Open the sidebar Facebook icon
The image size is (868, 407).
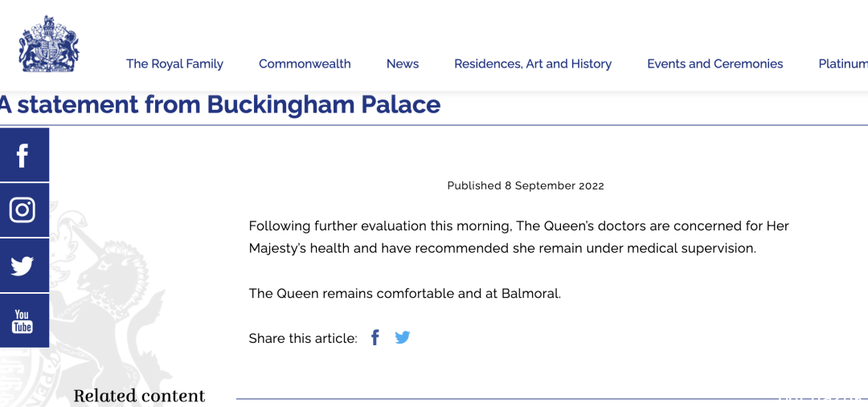23,155
